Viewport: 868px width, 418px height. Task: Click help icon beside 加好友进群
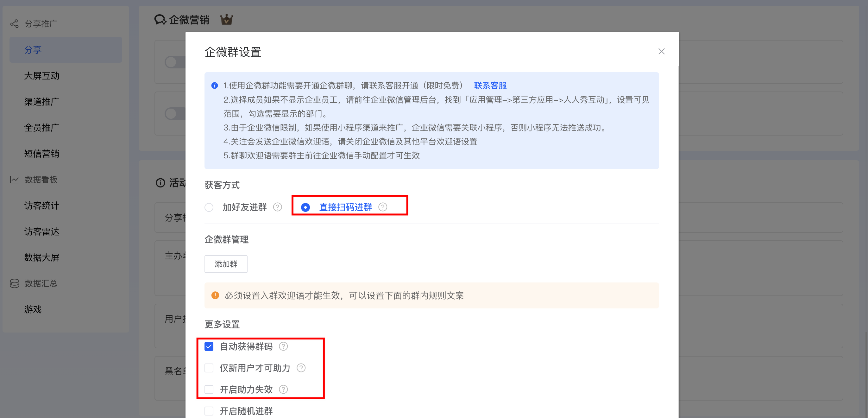click(277, 207)
